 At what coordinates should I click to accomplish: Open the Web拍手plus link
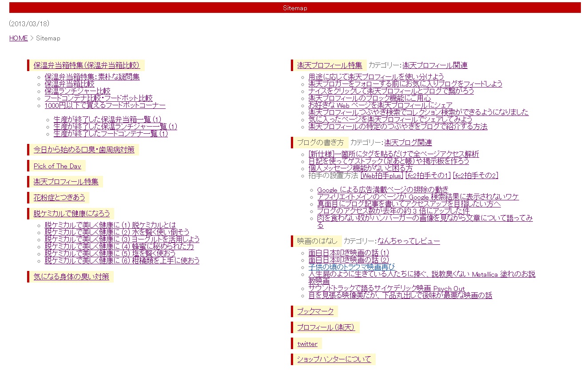(x=381, y=175)
